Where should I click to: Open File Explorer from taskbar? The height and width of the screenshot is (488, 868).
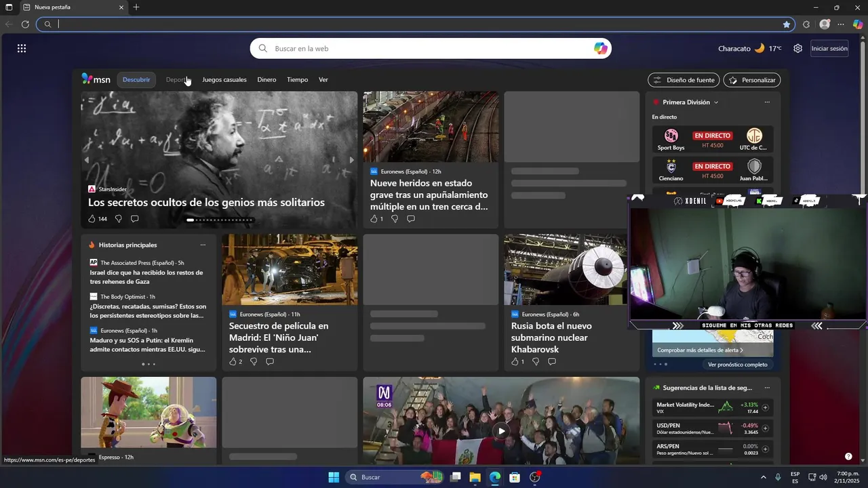475,477
